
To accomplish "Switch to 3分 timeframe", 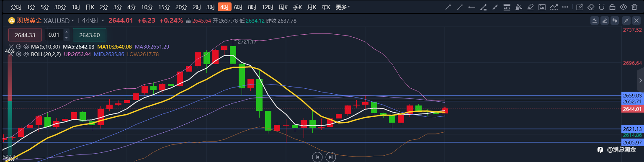I will pyautogui.click(x=118, y=7).
